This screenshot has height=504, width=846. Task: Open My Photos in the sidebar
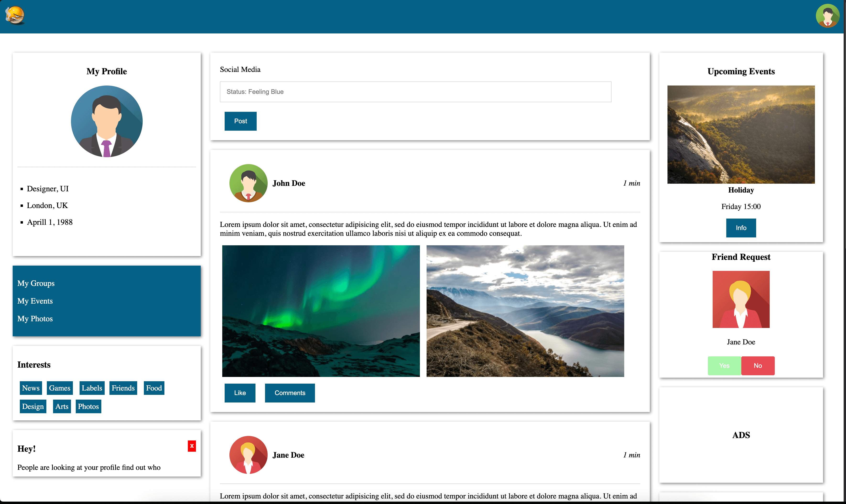click(35, 319)
